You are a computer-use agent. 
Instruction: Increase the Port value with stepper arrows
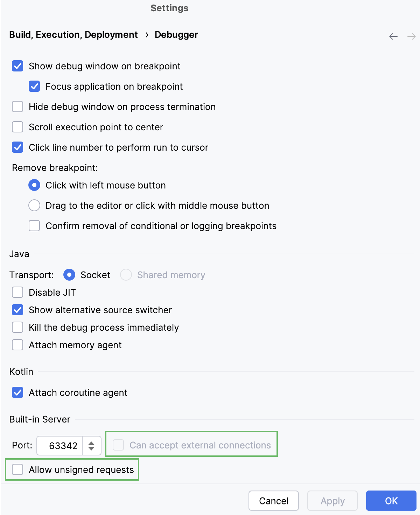point(91,442)
